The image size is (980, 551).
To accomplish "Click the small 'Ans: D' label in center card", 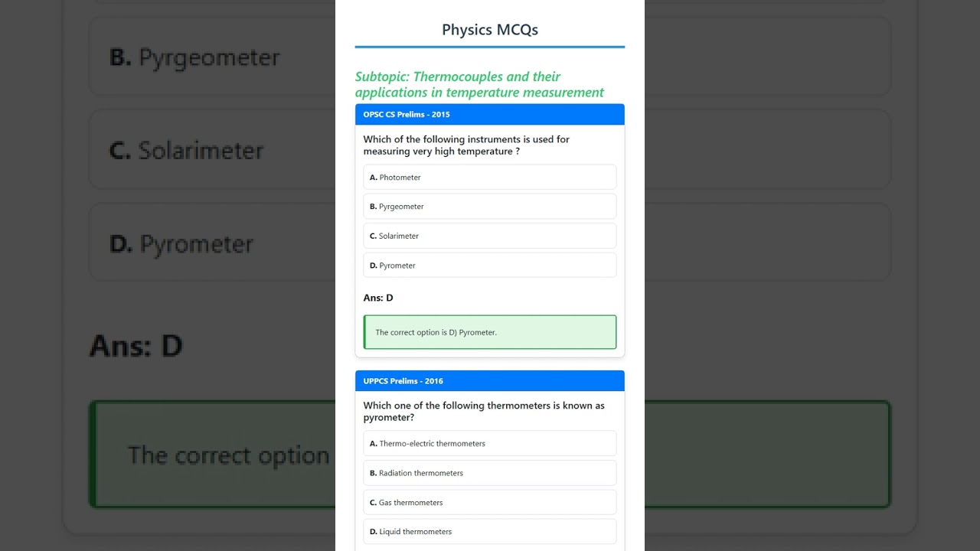I will coord(378,298).
